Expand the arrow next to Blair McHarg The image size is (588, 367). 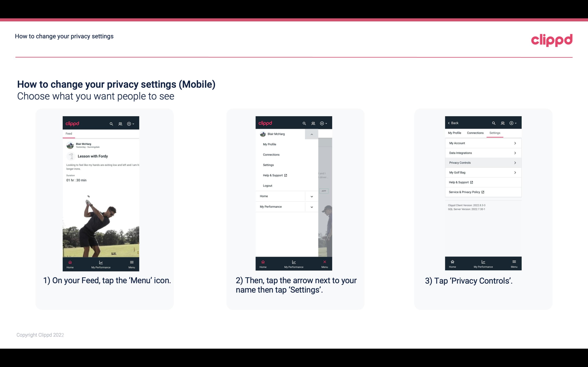[x=311, y=134]
